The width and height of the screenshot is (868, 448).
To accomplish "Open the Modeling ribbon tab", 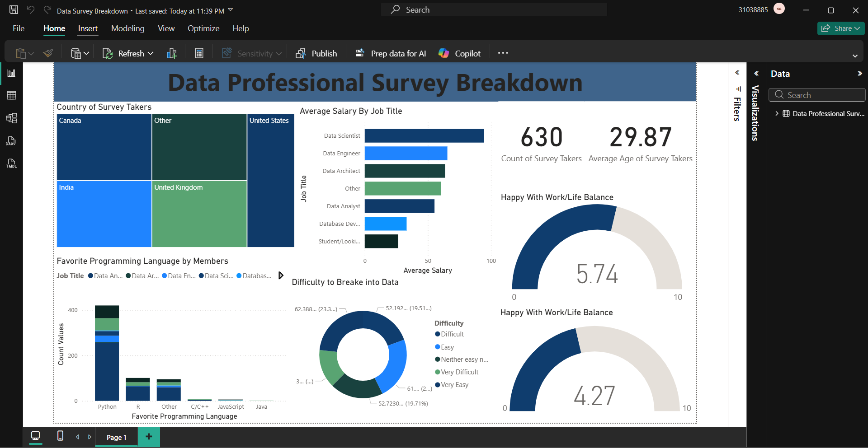I will [x=127, y=28].
